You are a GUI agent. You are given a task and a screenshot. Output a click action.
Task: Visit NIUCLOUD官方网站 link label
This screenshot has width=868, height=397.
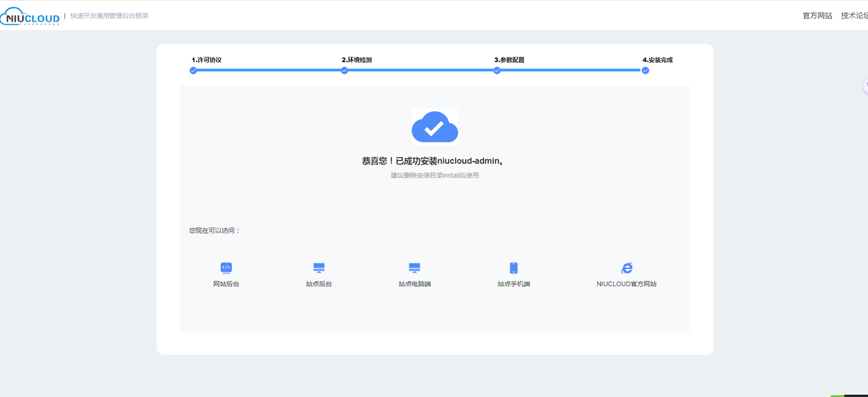(x=627, y=284)
